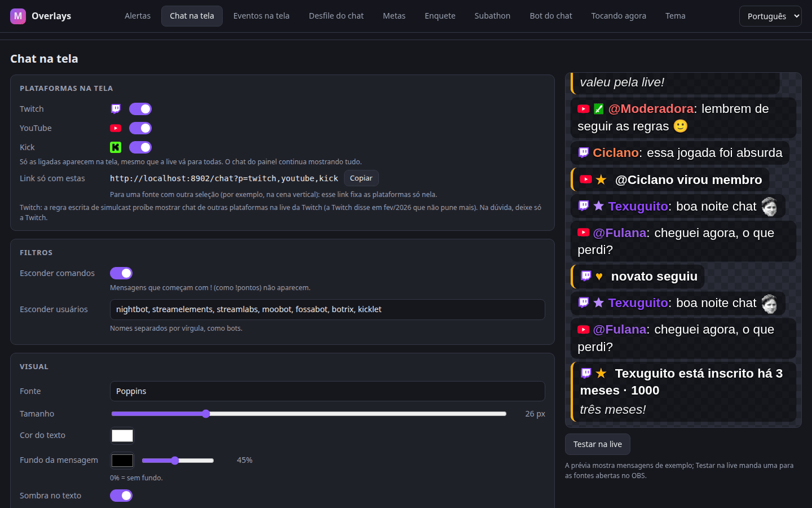This screenshot has height=508, width=812.
Task: Open the Alertas tab
Action: [x=138, y=16]
